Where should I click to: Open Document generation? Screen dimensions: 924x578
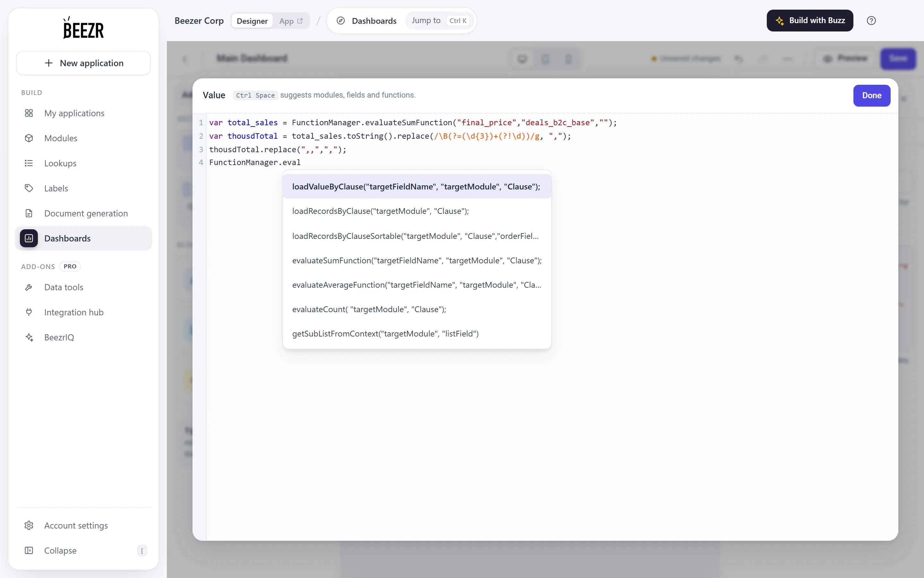(83, 213)
